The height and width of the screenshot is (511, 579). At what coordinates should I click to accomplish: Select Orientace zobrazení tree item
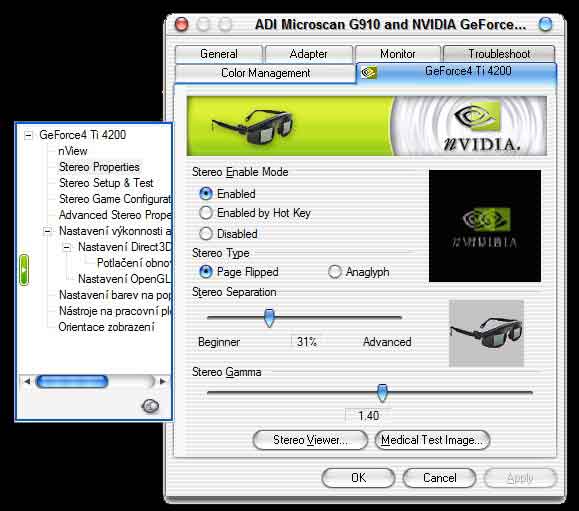tap(106, 327)
